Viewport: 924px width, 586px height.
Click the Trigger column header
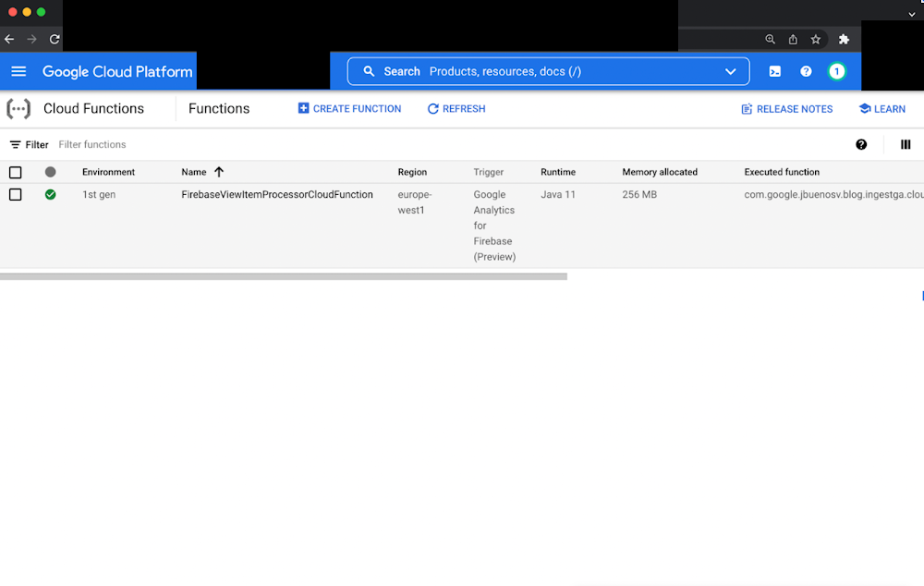(x=489, y=172)
